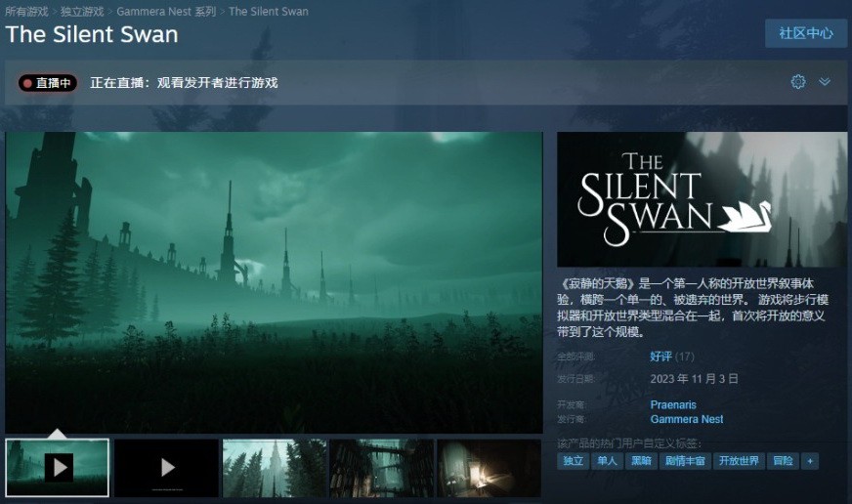Select the 黑暗 tag

(641, 461)
